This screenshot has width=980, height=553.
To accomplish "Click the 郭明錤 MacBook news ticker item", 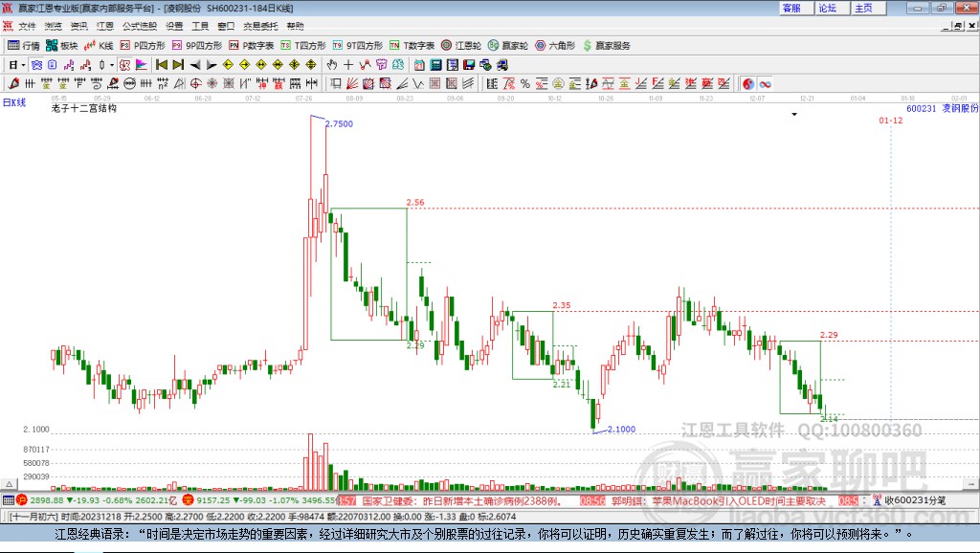I will tap(719, 500).
